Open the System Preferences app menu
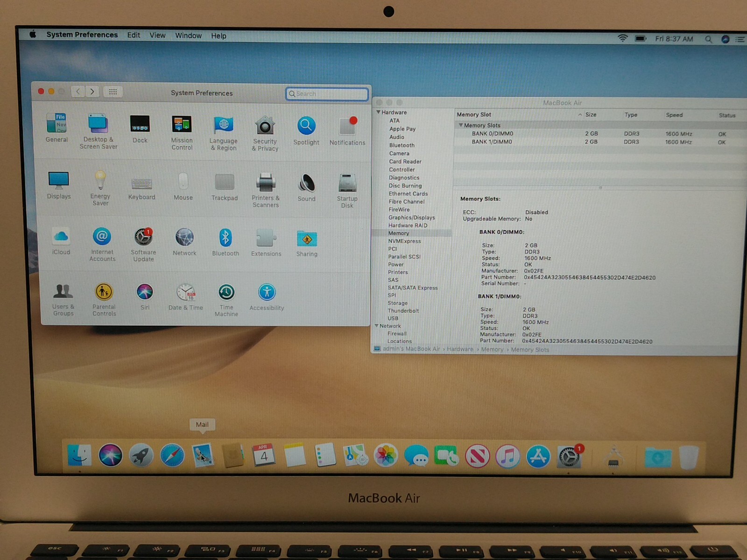This screenshot has width=747, height=560. [82, 35]
